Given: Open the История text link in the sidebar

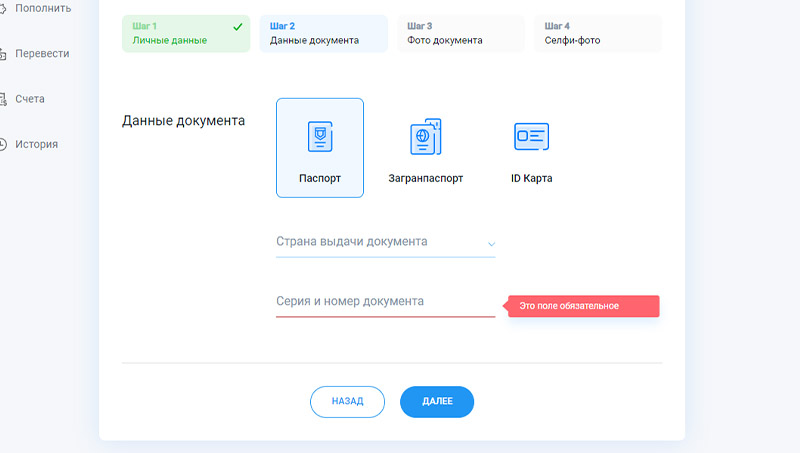Looking at the screenshot, I should coord(37,144).
